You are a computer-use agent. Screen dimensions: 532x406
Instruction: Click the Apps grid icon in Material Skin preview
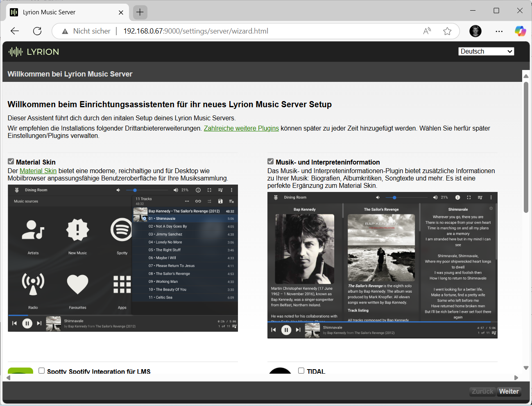click(122, 284)
